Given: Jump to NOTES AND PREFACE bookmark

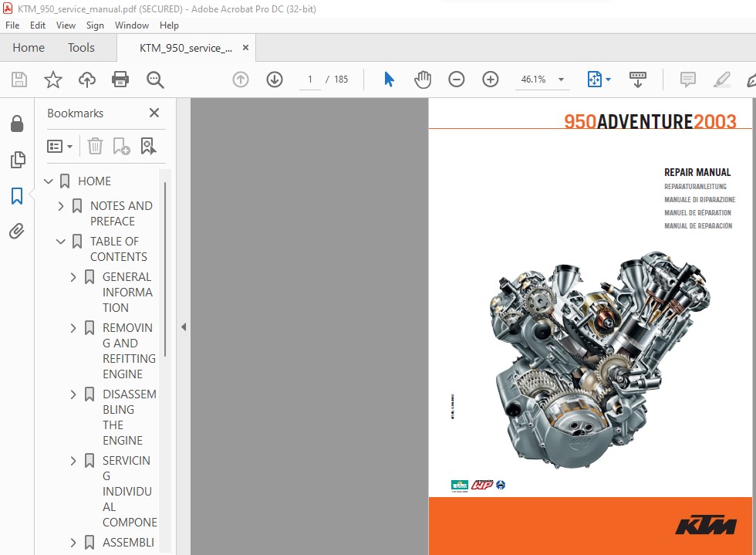Looking at the screenshot, I should [x=121, y=213].
